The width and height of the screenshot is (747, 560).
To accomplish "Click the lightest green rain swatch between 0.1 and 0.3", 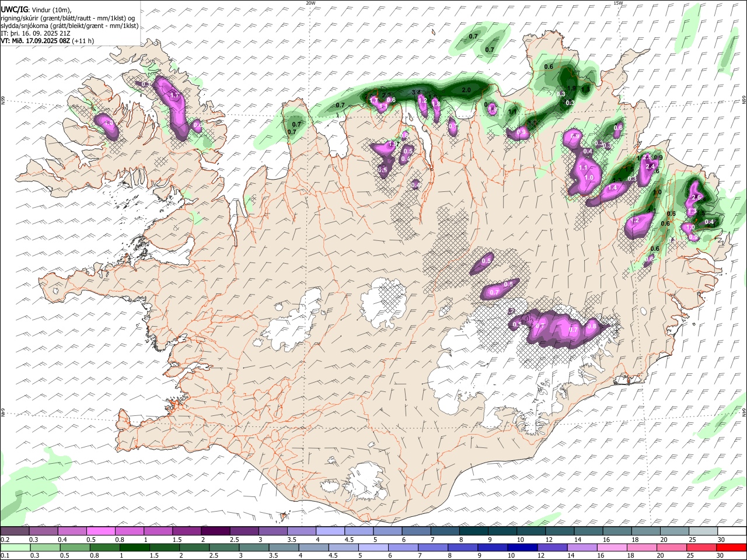I will [15, 547].
